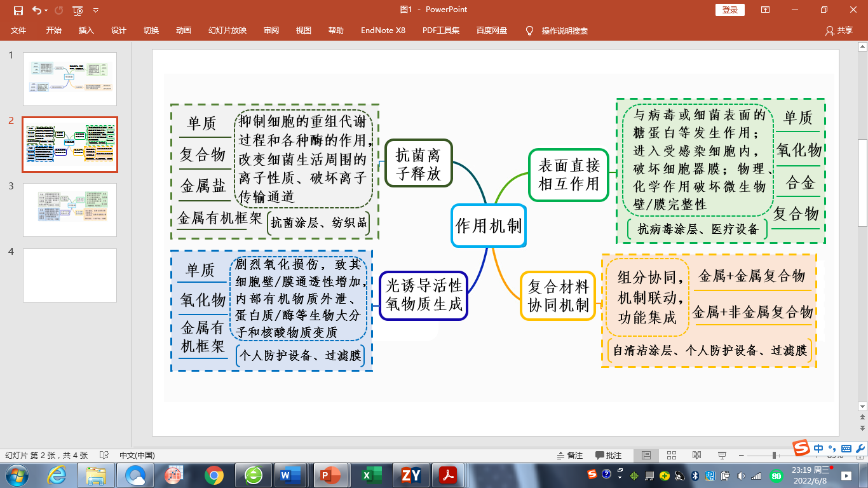Open the 插入 ribbon tab
Viewport: 868px width, 488px height.
coord(86,30)
